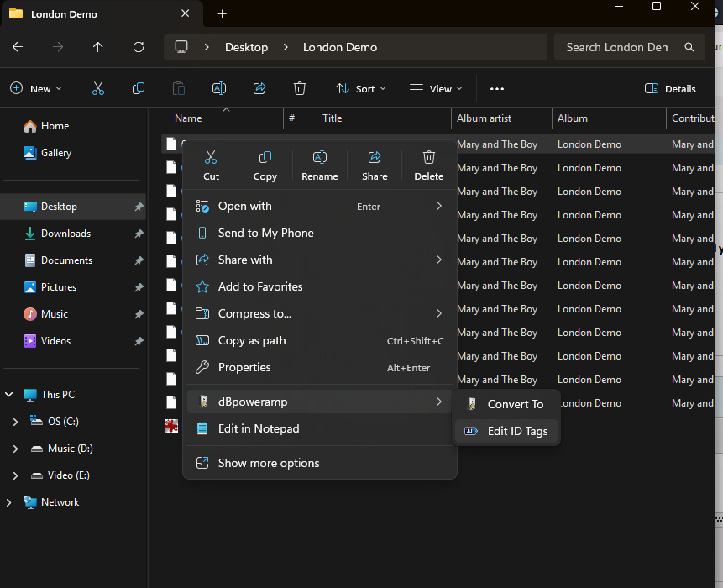Expand the OS (C:) drive tree node
The width and height of the screenshot is (723, 588).
click(15, 422)
